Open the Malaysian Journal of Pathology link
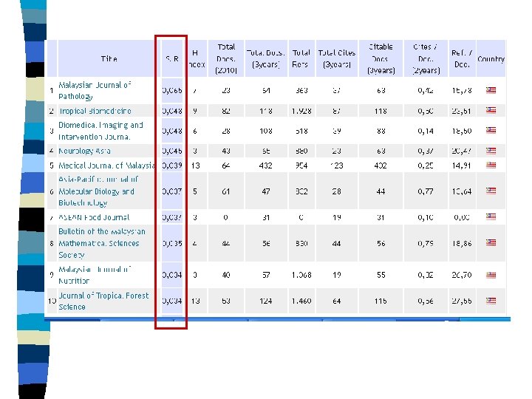 [95, 91]
